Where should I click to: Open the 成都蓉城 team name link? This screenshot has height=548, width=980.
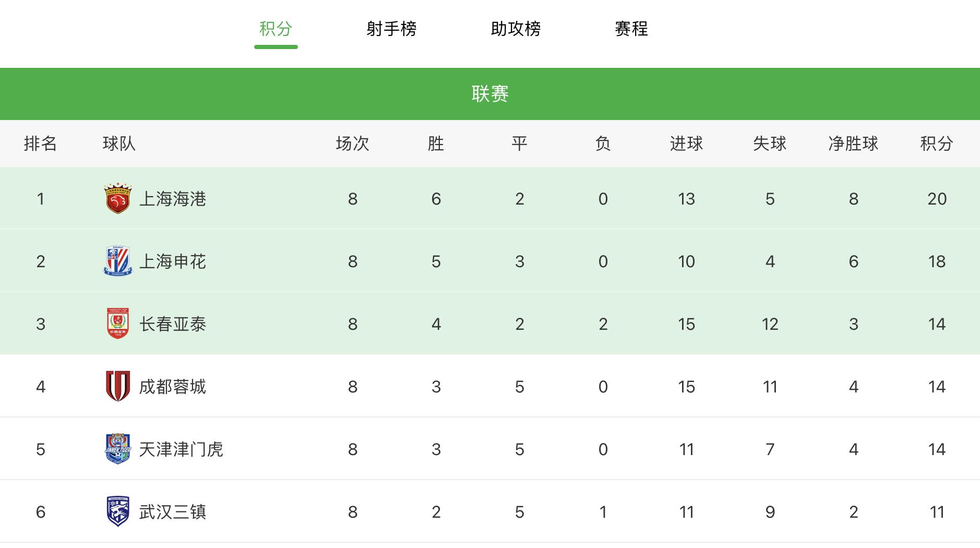173,387
